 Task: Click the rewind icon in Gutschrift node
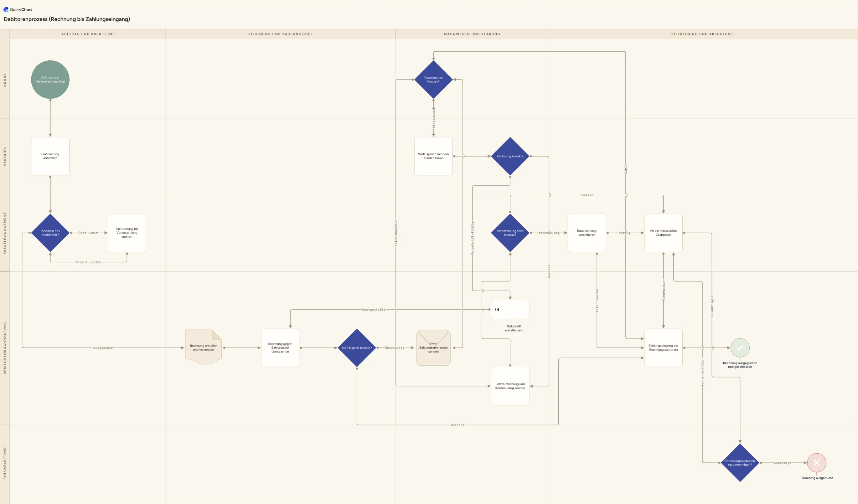pyautogui.click(x=497, y=309)
